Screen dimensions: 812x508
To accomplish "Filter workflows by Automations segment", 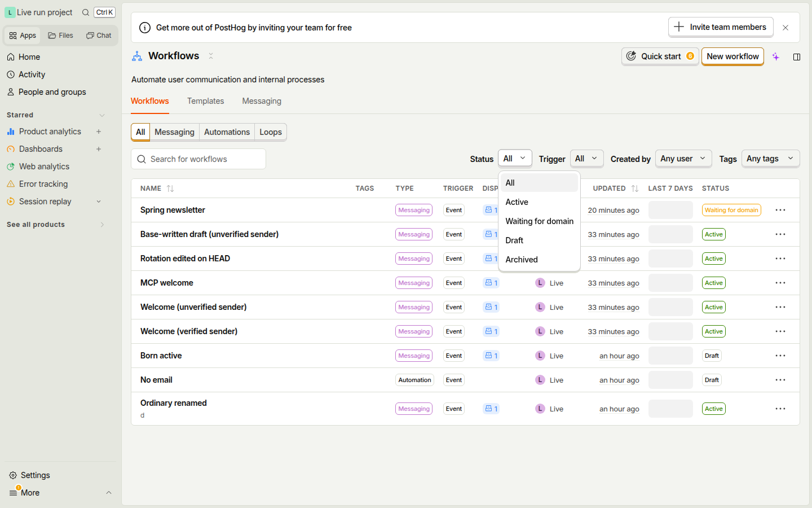I will point(227,132).
